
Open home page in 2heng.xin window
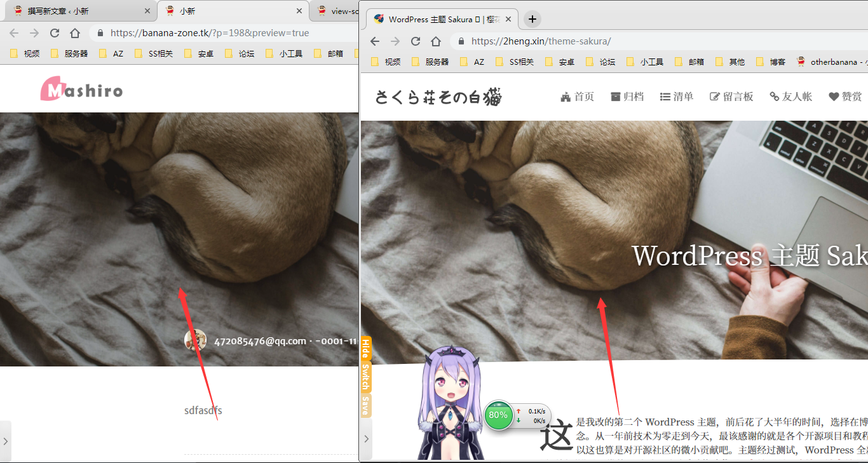point(436,41)
